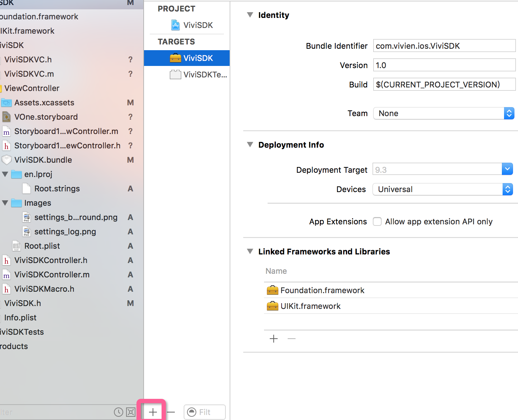Enable Allow app extension API only
This screenshot has height=420, width=518.
(377, 221)
